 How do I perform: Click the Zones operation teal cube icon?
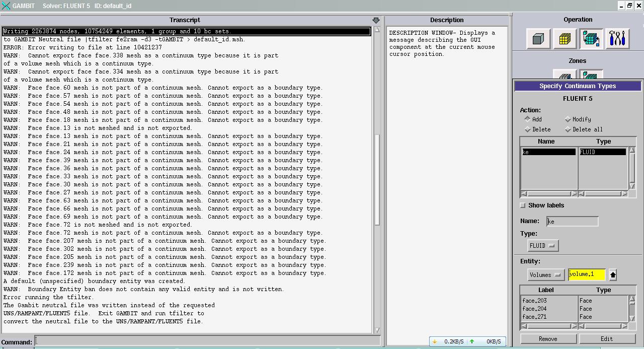tap(591, 39)
